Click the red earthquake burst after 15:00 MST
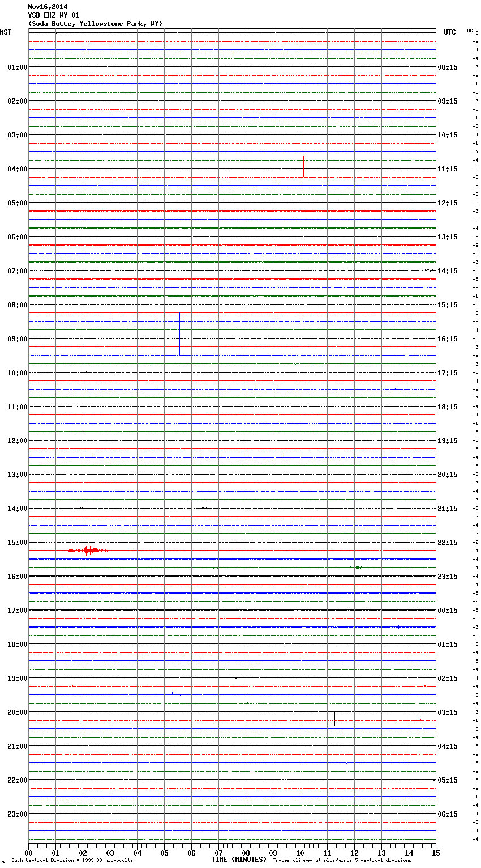The height and width of the screenshot is (868, 481). coord(88,551)
